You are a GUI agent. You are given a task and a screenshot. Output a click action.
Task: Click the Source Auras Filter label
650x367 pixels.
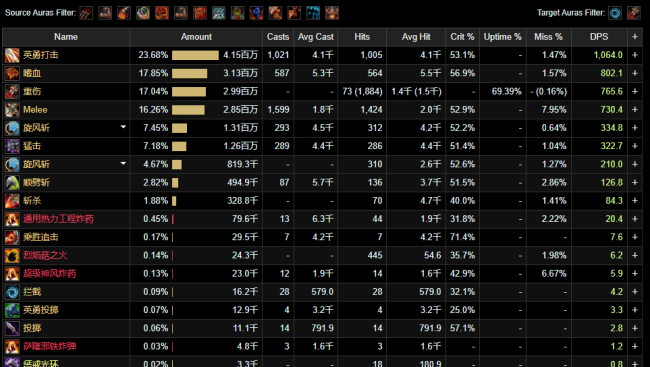(x=40, y=13)
